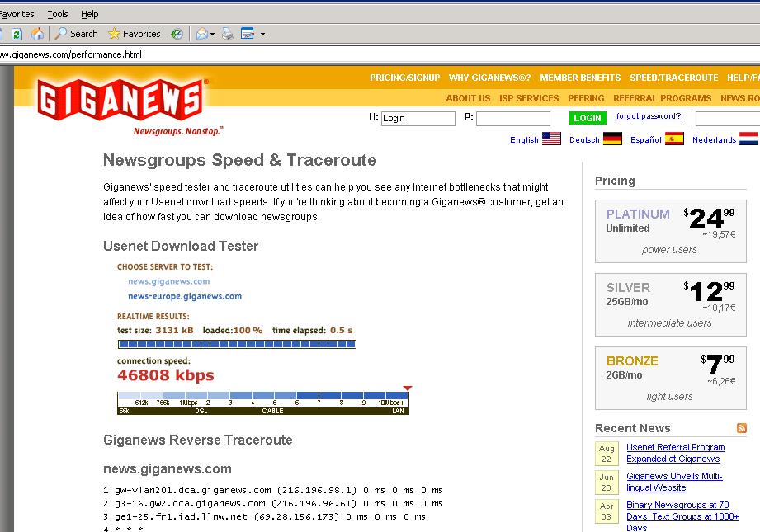Screen dimensions: 760x532
Task: Click the loaded 100 % value
Action: point(248,331)
